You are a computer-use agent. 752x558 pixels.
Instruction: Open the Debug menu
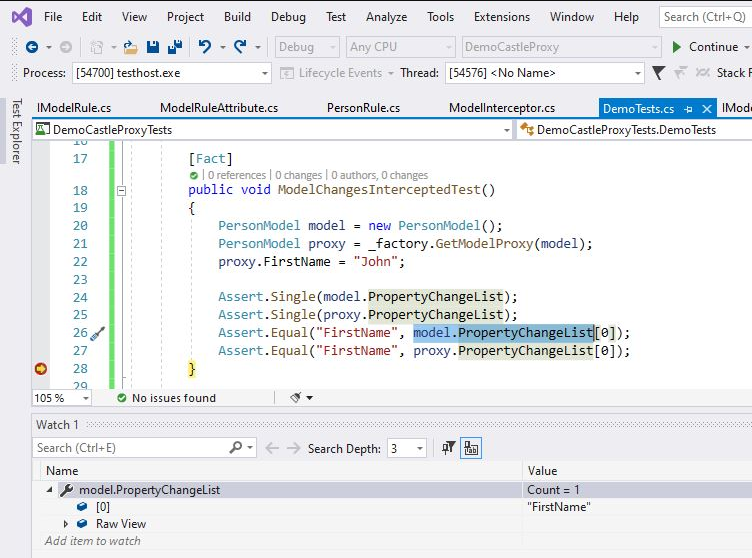[288, 17]
